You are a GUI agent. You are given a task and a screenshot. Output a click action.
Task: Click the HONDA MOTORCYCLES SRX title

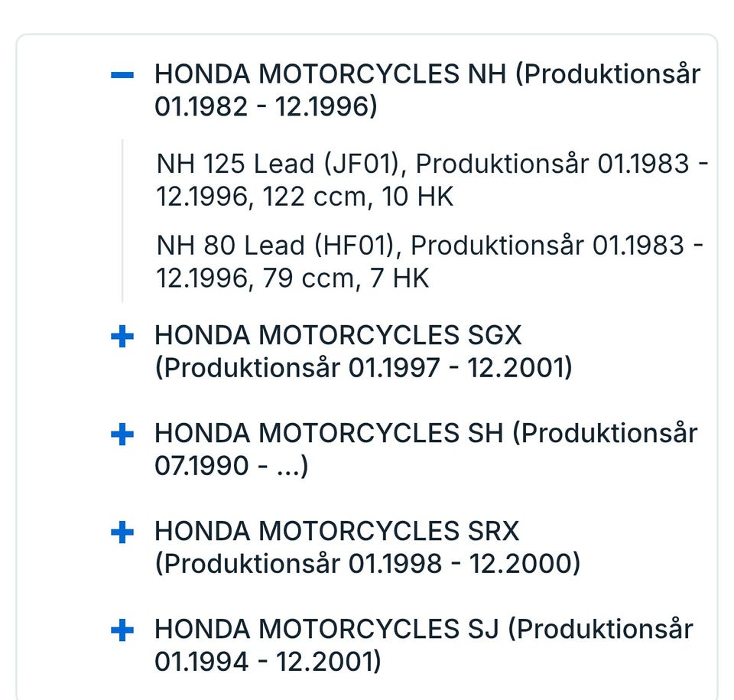(336, 531)
